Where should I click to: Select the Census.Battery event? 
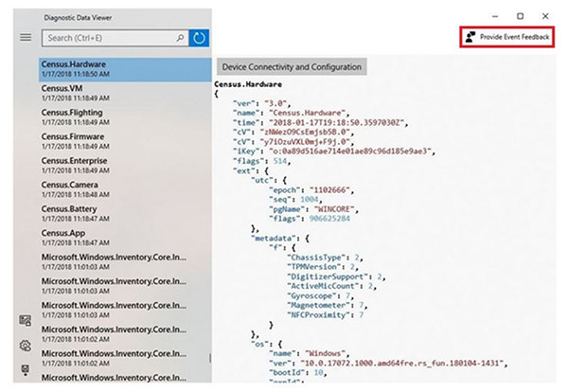click(125, 213)
